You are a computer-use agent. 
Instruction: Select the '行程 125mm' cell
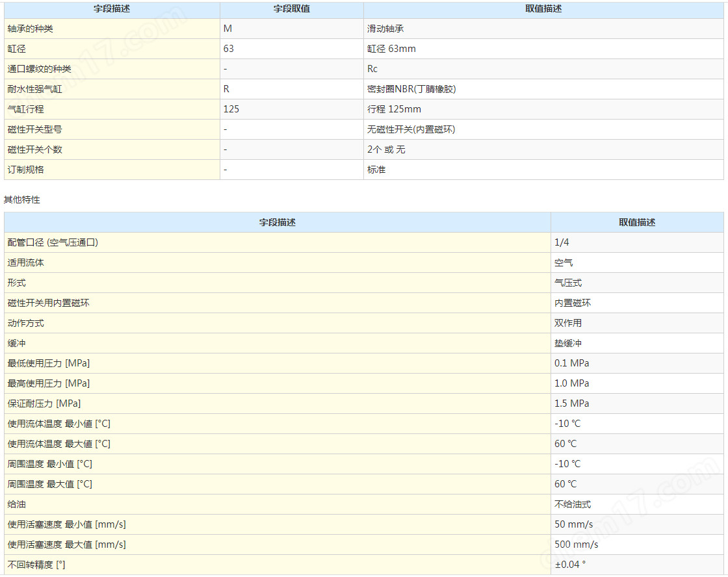coord(543,109)
